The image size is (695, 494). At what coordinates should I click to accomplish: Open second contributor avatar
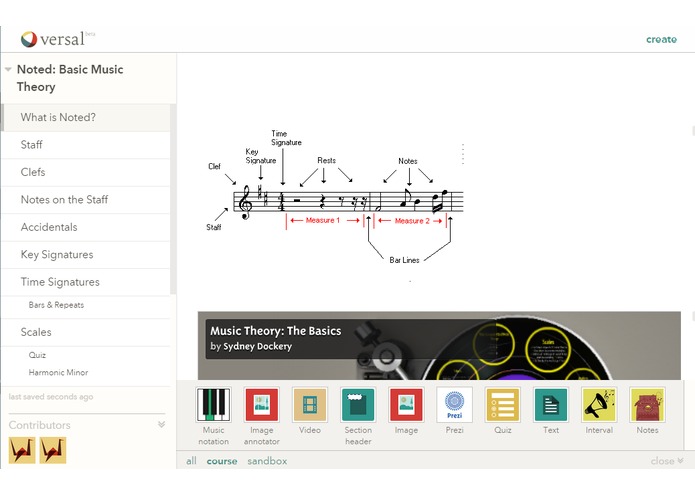pos(53,450)
